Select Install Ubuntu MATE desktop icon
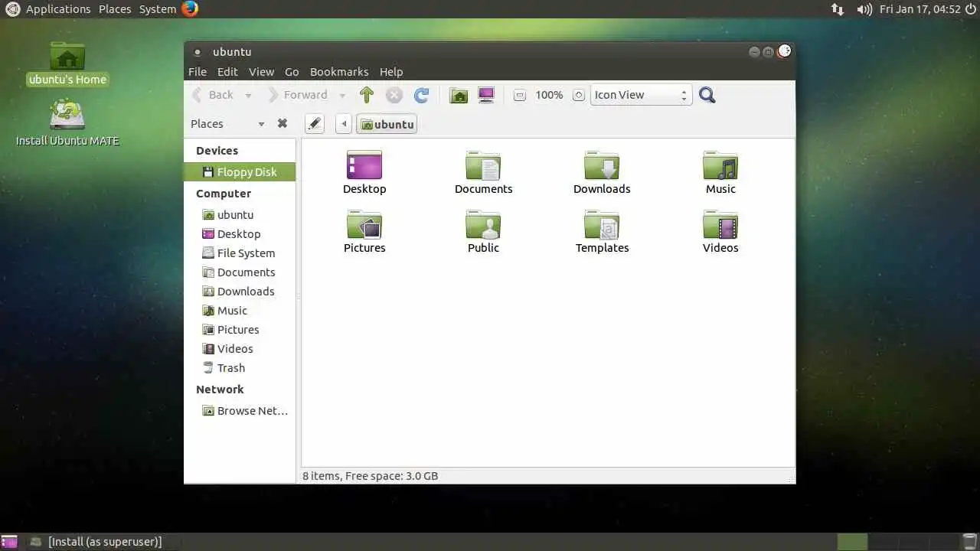 (67, 122)
